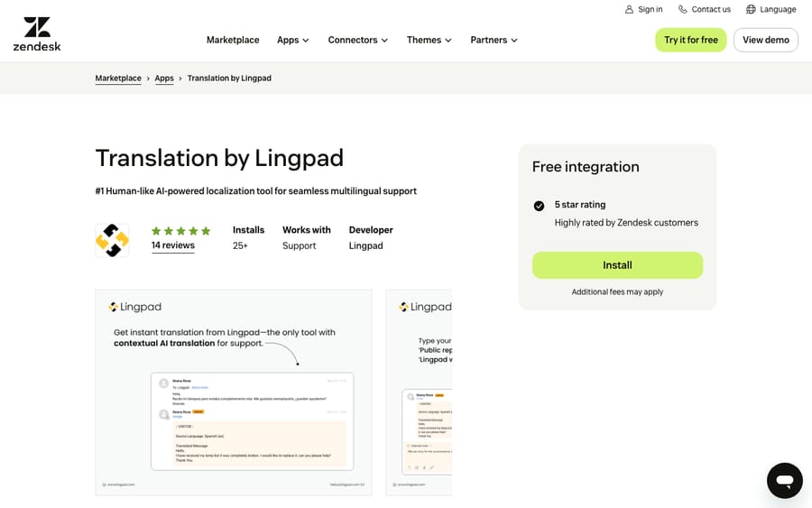Click the Translation by Lingpad heading
812x508 pixels.
(219, 158)
